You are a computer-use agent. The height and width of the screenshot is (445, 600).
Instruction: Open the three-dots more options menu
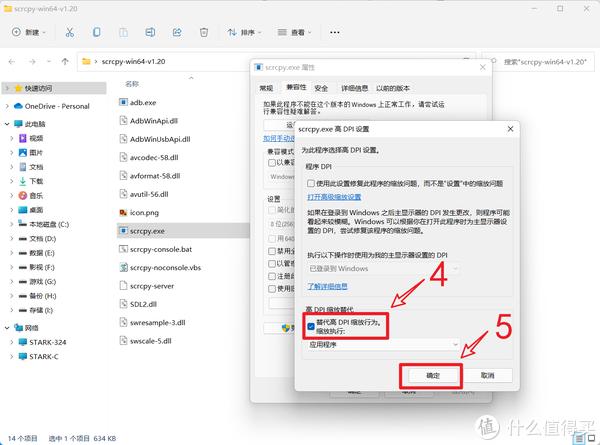335,33
